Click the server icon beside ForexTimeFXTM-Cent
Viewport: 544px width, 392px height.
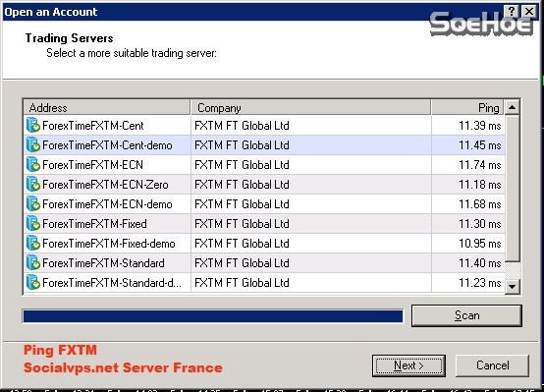(33, 126)
